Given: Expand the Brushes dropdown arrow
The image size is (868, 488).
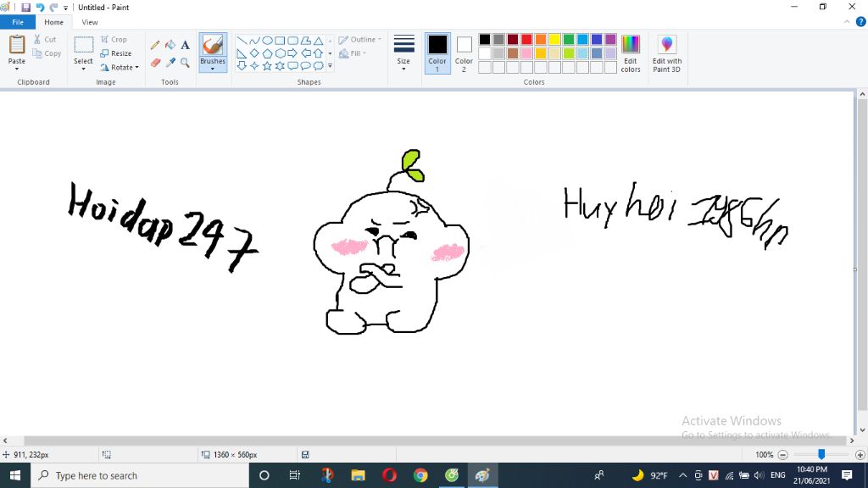Looking at the screenshot, I should tap(213, 69).
